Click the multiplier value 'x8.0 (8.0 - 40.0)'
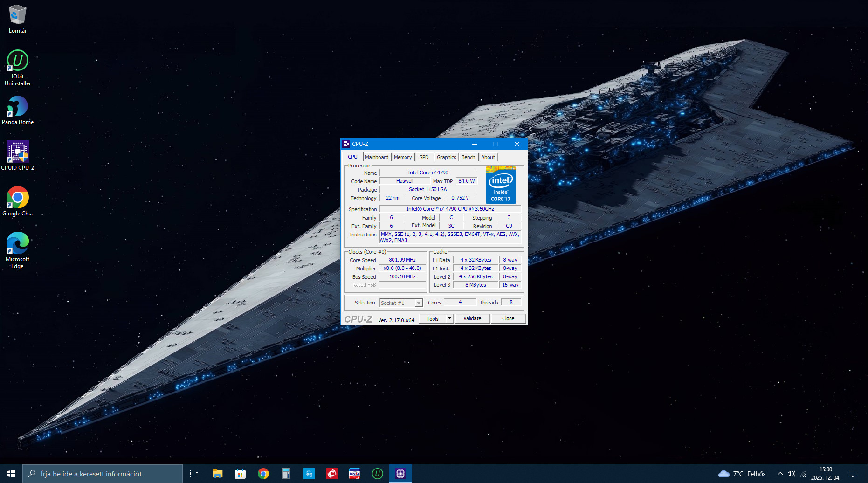 [402, 268]
